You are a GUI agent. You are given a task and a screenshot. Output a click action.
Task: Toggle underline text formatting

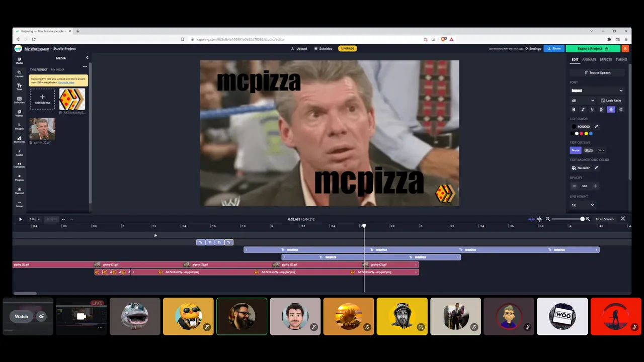pyautogui.click(x=592, y=110)
